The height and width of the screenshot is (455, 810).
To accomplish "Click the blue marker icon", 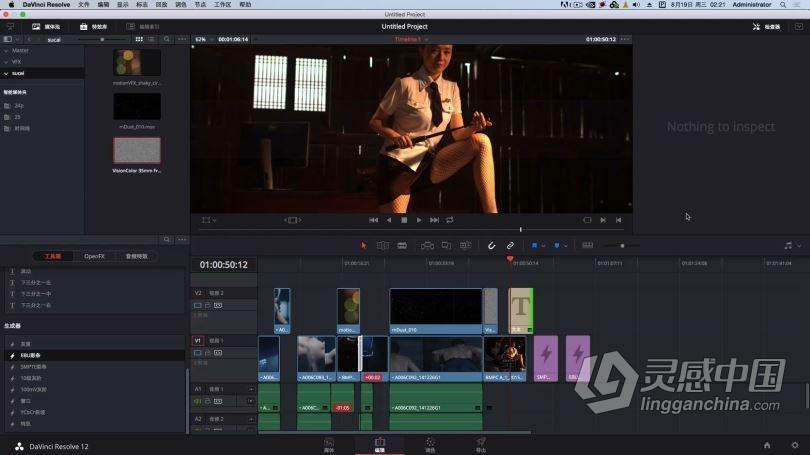I will click(556, 246).
